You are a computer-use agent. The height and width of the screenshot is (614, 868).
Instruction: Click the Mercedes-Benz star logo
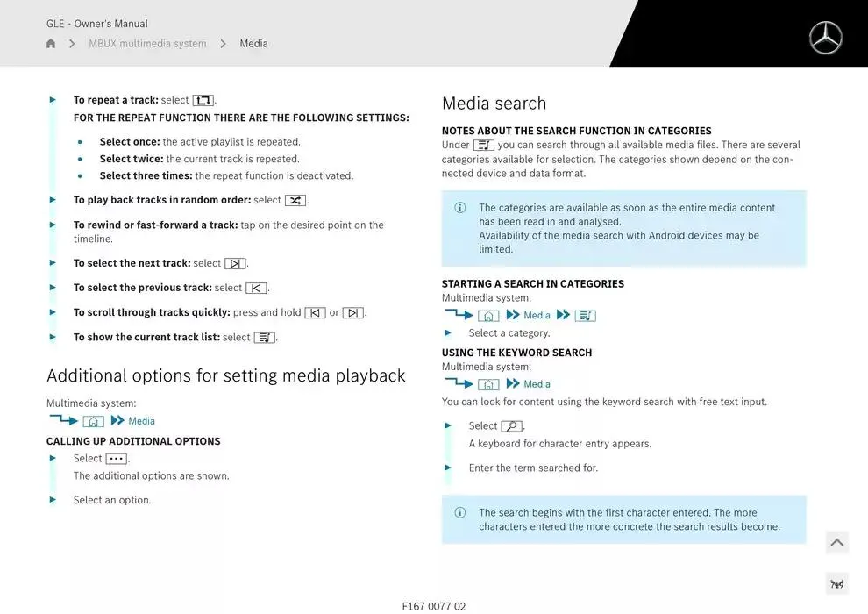(x=825, y=39)
